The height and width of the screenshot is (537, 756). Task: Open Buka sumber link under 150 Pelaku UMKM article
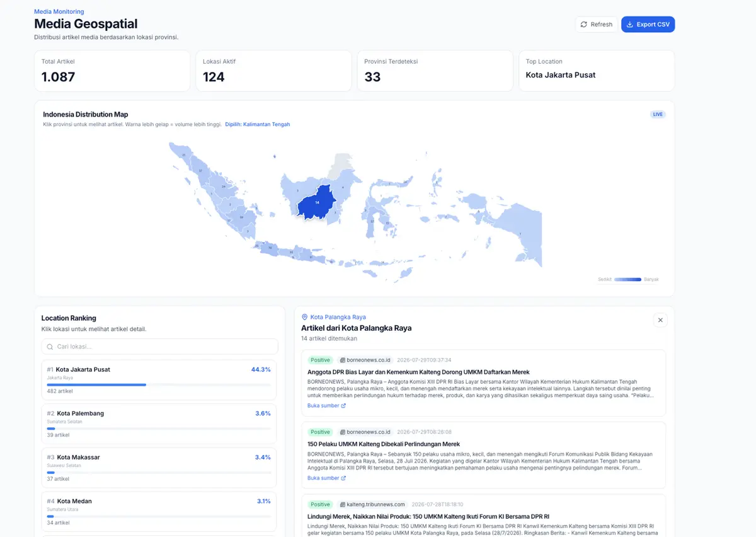(x=326, y=478)
